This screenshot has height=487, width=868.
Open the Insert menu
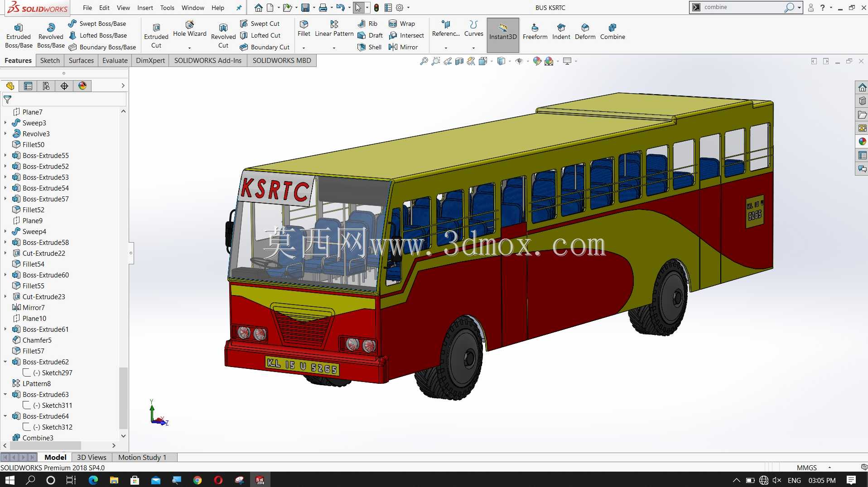coord(145,8)
